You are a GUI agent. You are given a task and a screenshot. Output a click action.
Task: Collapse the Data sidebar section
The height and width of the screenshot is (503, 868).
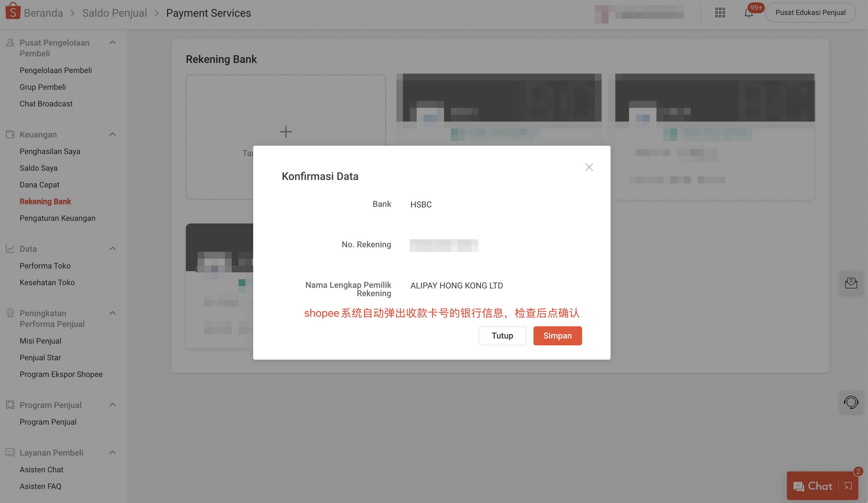112,249
